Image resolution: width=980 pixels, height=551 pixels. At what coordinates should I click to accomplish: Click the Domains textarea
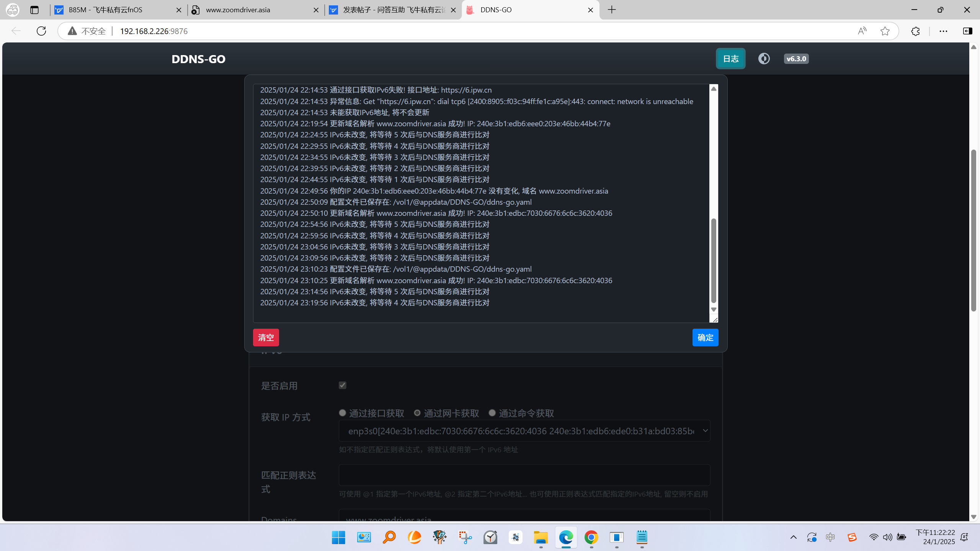524,516
